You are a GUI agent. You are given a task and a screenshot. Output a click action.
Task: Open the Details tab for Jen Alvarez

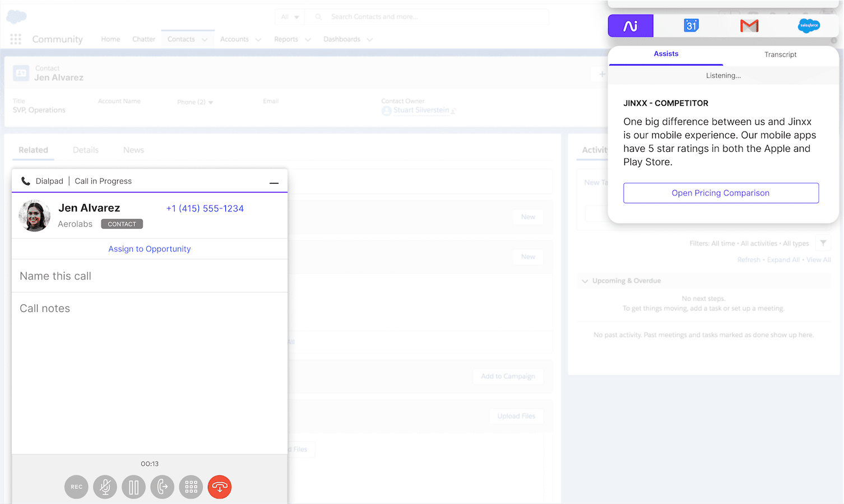pos(85,150)
